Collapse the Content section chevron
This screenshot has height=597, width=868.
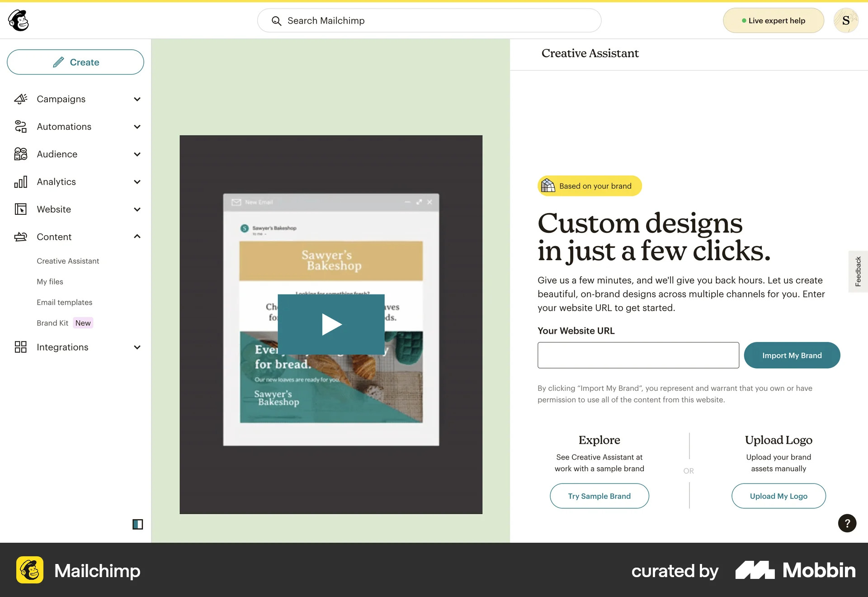(x=137, y=237)
